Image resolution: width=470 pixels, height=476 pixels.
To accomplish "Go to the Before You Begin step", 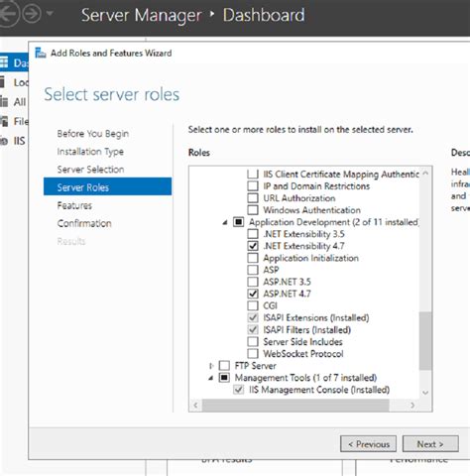I will pos(93,134).
